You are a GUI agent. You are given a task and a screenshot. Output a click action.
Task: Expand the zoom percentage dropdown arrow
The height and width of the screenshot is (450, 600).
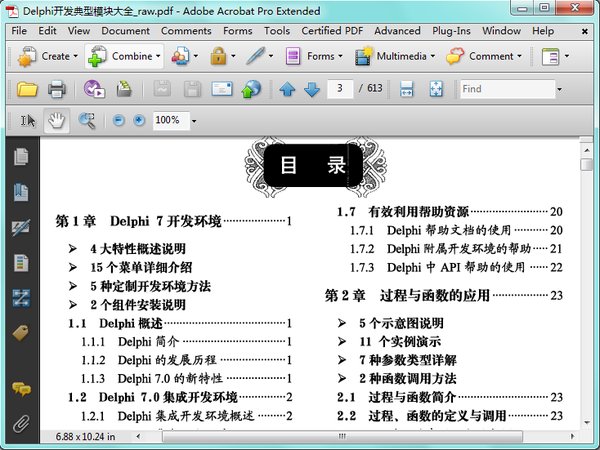[194, 121]
